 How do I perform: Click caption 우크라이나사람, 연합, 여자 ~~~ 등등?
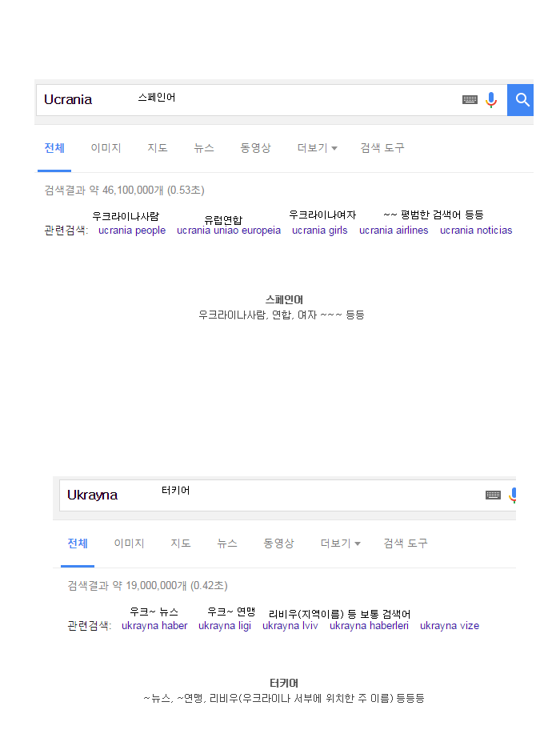pyautogui.click(x=282, y=315)
